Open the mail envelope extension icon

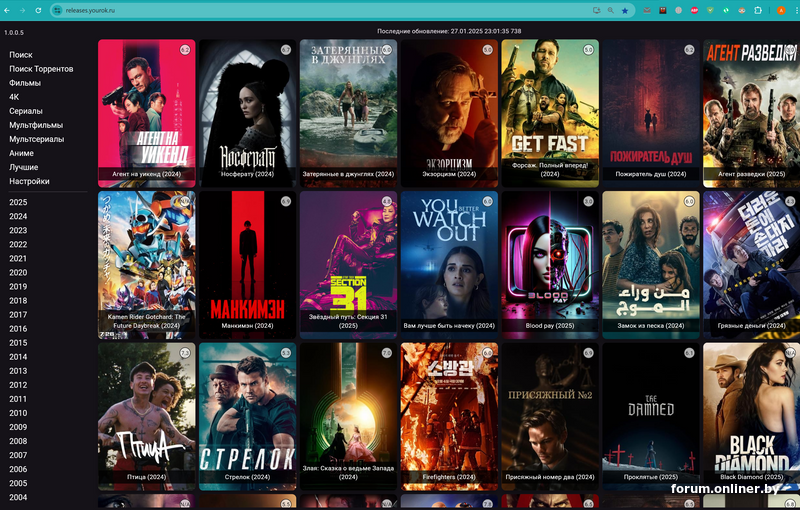point(647,10)
